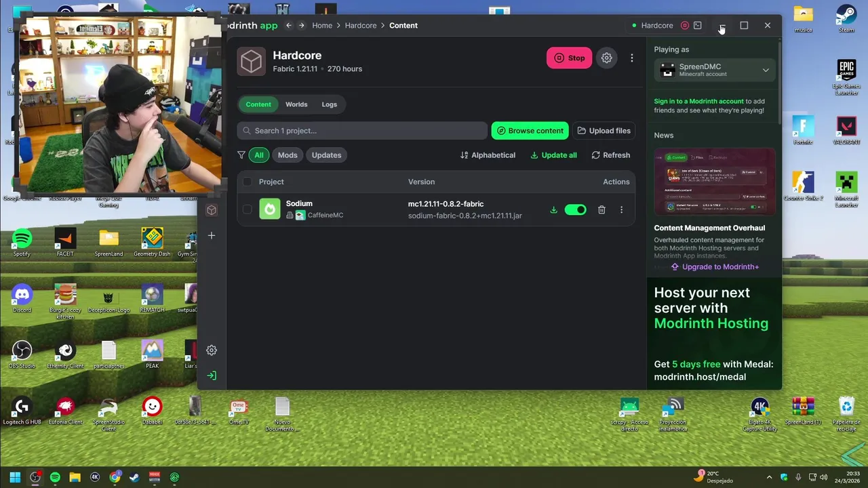Click the stop icon in title bar
This screenshot has height=488, width=868.
point(685,26)
